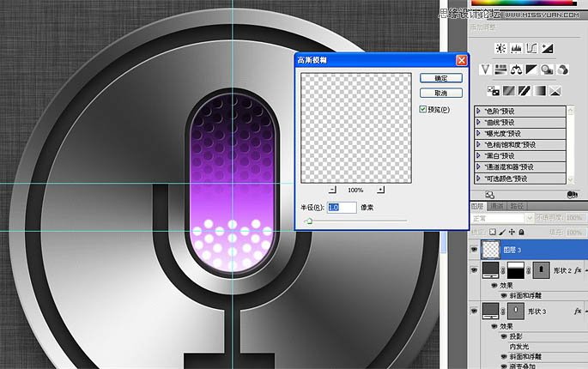
Task: Expand the "曲线"预设 presets
Action: click(x=479, y=122)
